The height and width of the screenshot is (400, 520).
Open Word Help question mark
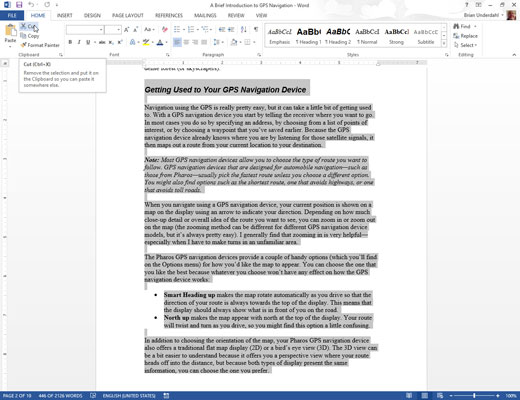(467, 5)
